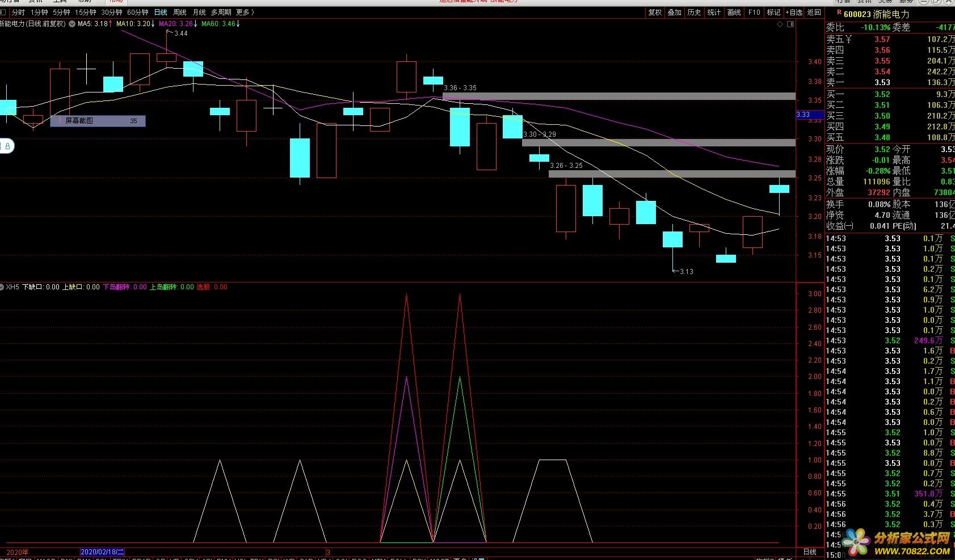Select the 60分钟 period tab
The height and width of the screenshot is (560, 955).
(x=138, y=12)
